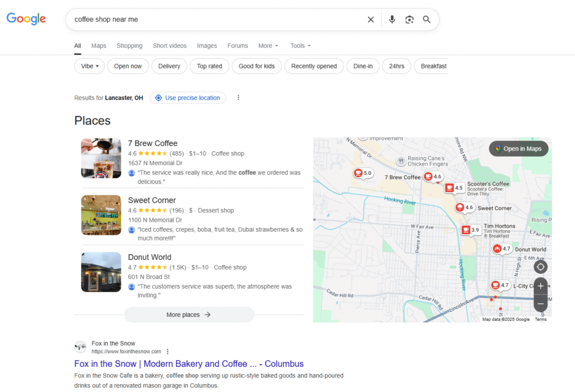This screenshot has width=575, height=392.
Task: Center map on my location icon
Action: click(x=540, y=267)
